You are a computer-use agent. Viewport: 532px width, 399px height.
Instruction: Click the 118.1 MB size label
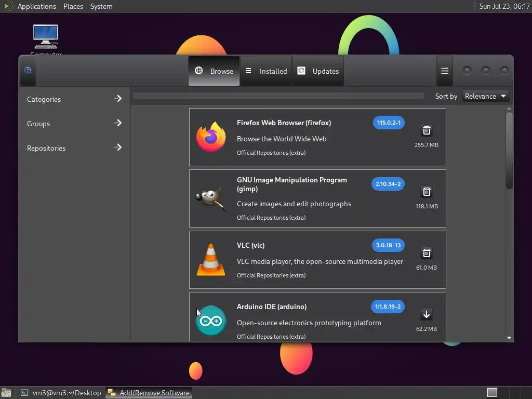[427, 206]
